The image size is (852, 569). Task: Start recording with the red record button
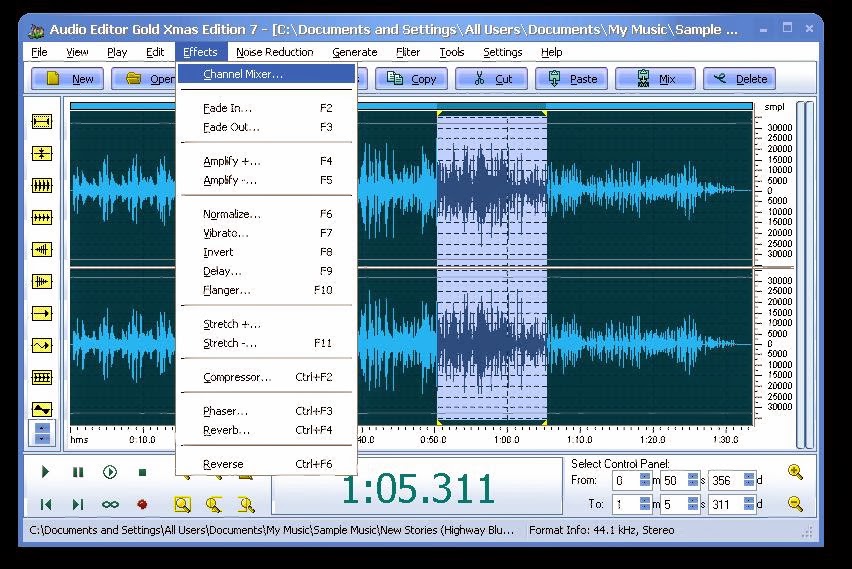pos(142,504)
